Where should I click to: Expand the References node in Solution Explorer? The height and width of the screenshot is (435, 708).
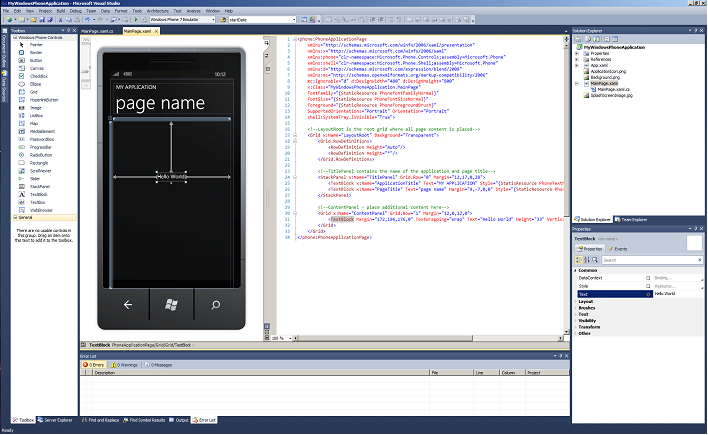pos(577,59)
